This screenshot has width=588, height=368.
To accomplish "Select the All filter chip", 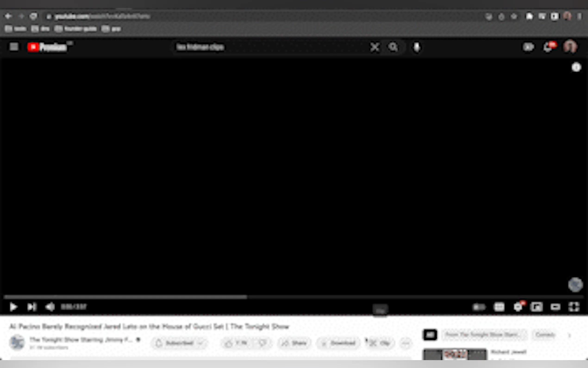I will coord(430,335).
